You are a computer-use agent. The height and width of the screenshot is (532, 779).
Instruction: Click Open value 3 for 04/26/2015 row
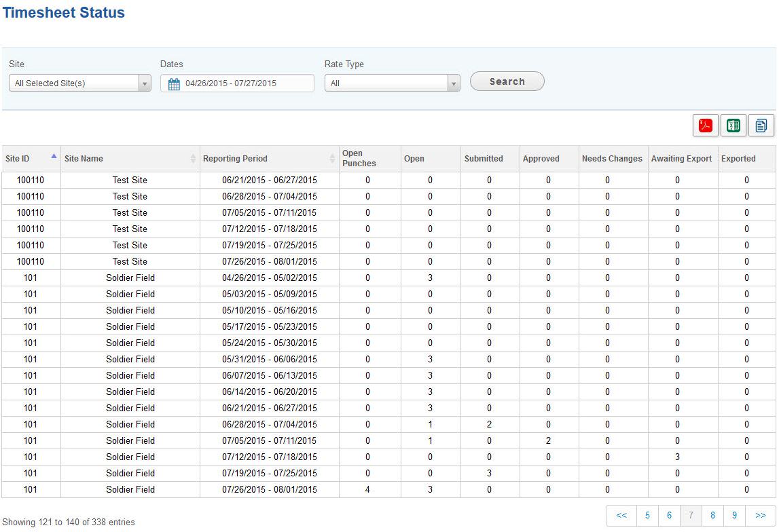[x=430, y=278]
